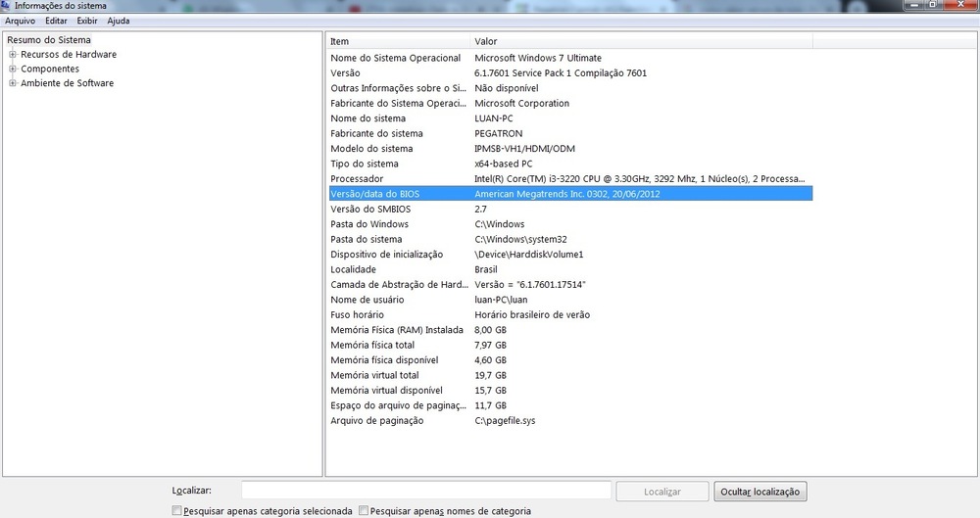Click the System Information title bar icon
The height and width of the screenshot is (518, 980).
7,6
